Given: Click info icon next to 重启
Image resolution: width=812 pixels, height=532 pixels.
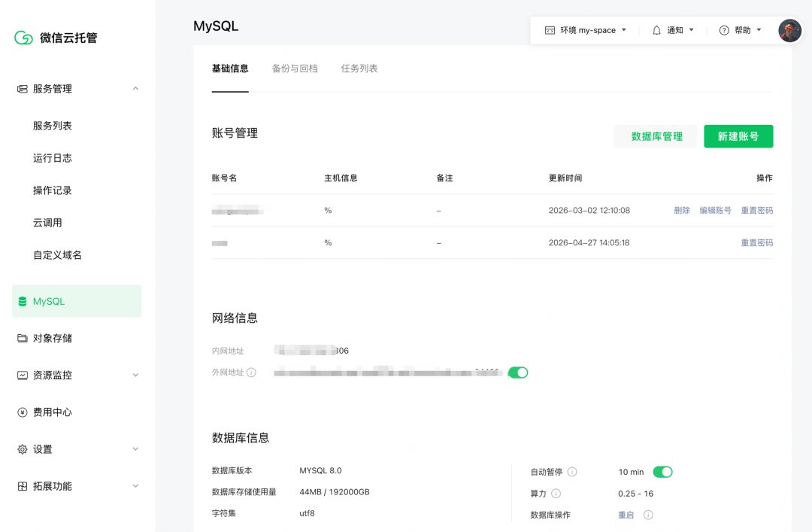Looking at the screenshot, I should [x=648, y=515].
